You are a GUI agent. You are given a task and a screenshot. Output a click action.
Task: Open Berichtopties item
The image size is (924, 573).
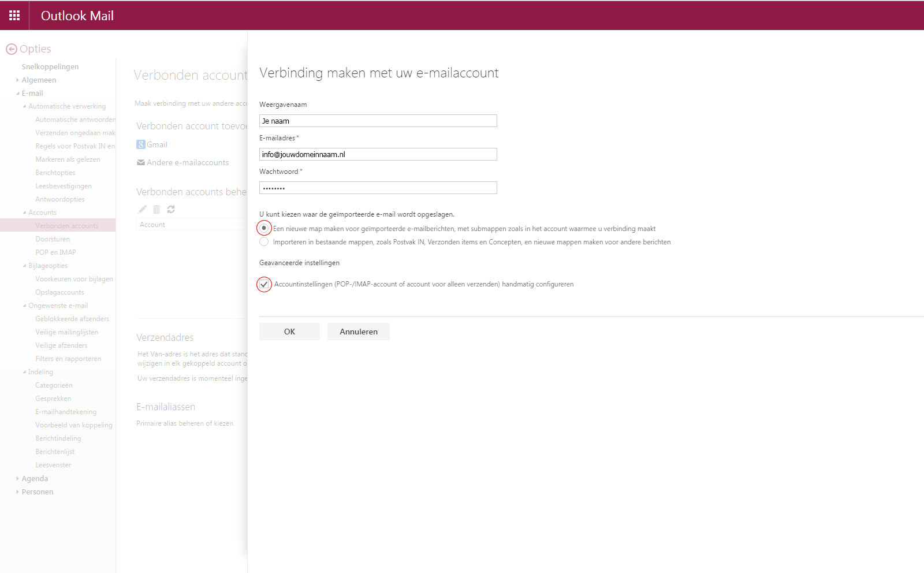(x=55, y=173)
